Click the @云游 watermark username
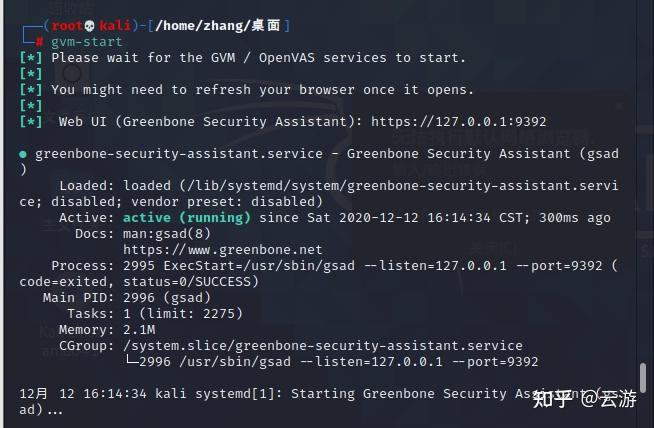654x428 pixels. click(617, 399)
